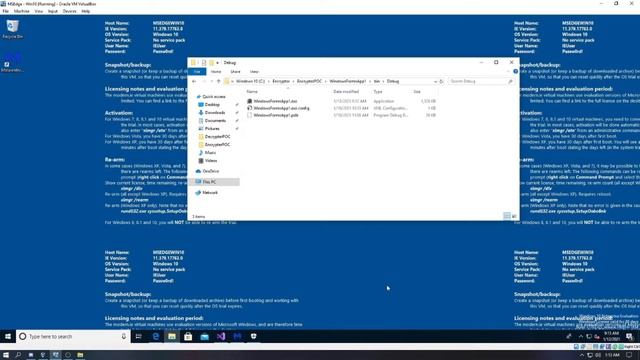Switch to large icons view layout button
This screenshot has height=360, width=640.
coord(514,216)
